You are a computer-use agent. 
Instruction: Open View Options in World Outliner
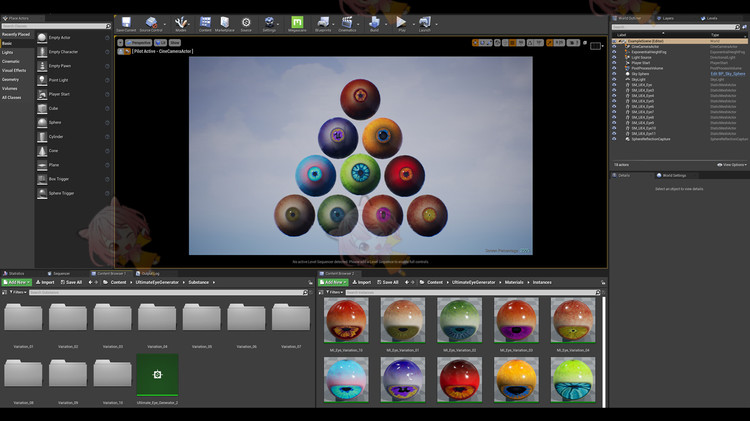(x=732, y=165)
